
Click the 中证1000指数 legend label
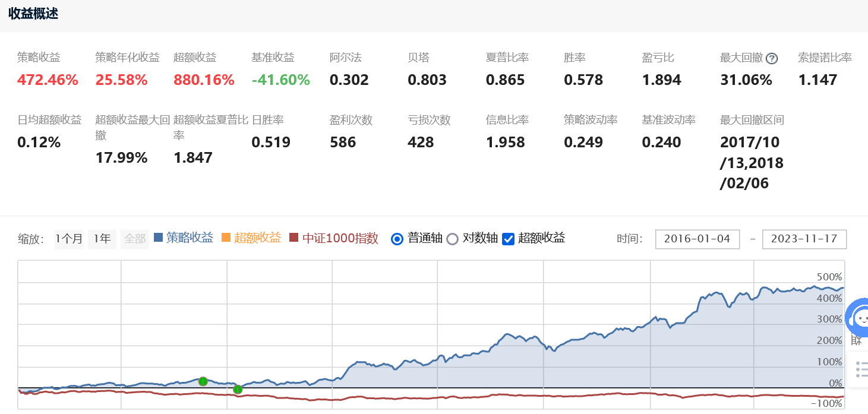click(340, 238)
